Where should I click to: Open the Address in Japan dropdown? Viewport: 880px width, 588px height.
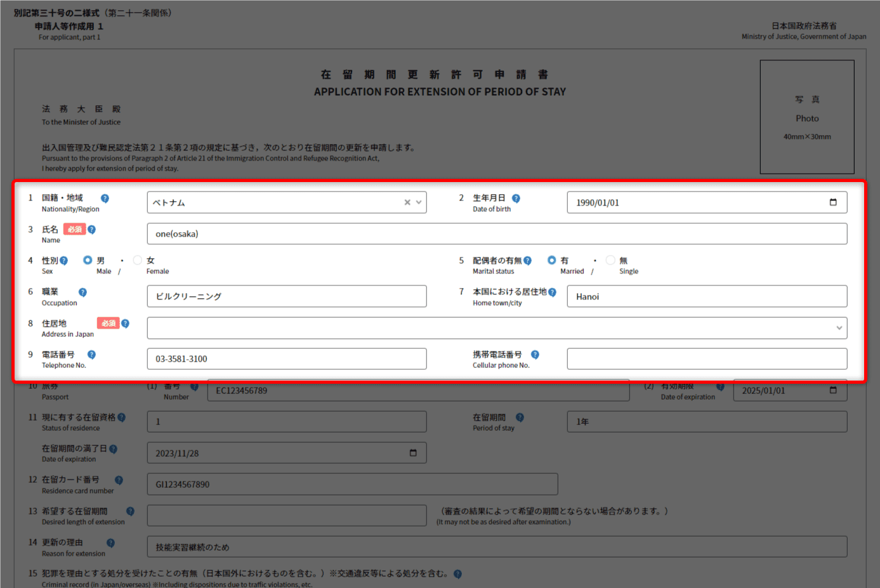coord(839,328)
